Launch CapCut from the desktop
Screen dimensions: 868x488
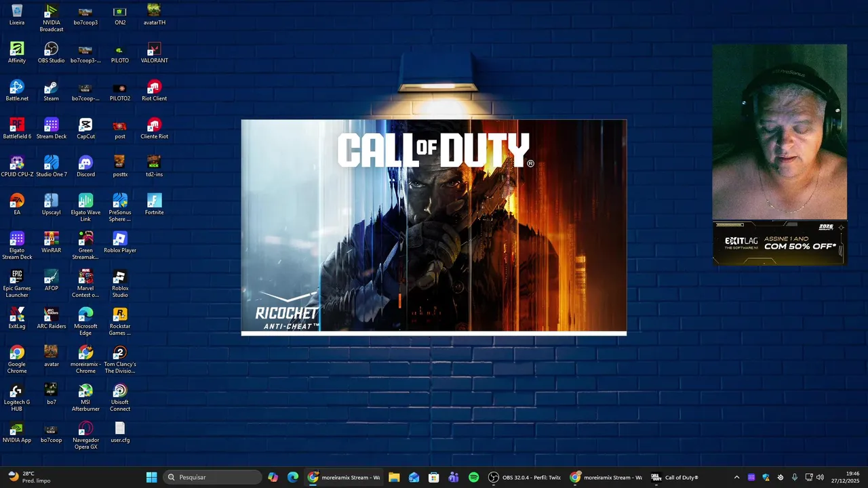click(85, 129)
